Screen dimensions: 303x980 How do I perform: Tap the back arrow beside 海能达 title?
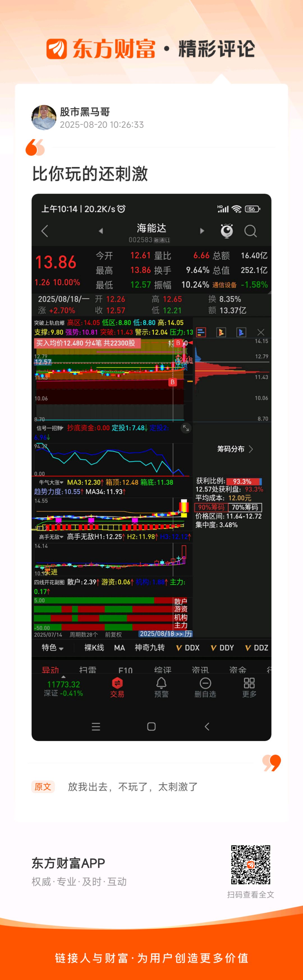[x=45, y=231]
